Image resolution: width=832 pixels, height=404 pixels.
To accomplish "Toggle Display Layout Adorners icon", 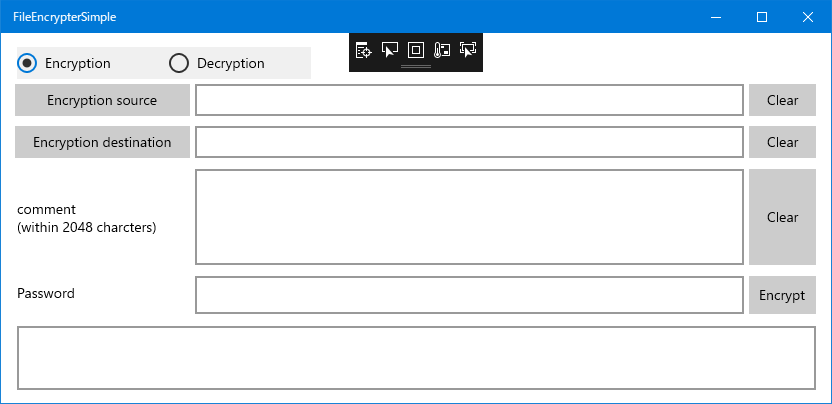I will pos(416,50).
